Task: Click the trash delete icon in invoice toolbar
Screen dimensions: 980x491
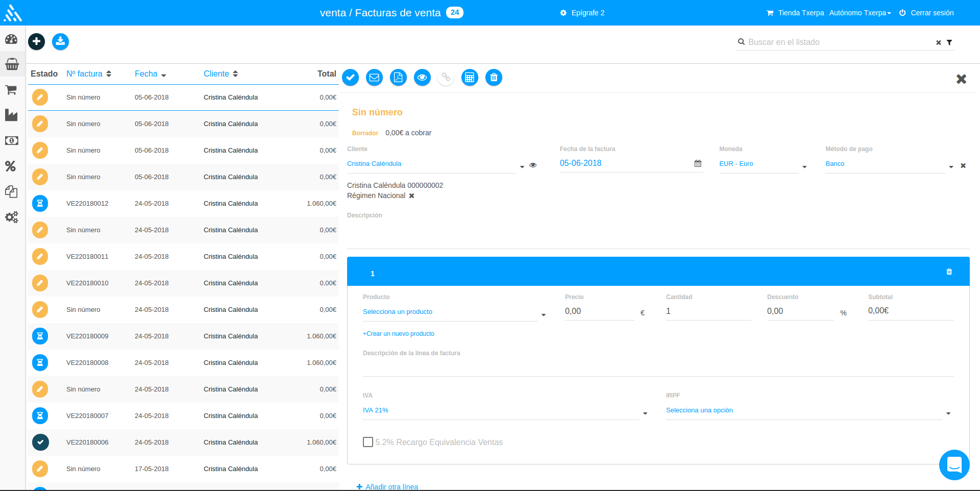Action: click(494, 78)
